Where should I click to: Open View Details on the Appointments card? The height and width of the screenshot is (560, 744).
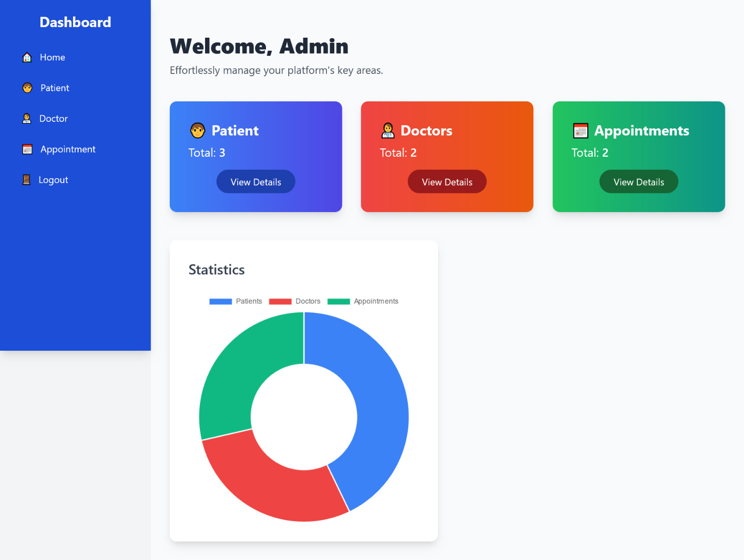coord(638,181)
